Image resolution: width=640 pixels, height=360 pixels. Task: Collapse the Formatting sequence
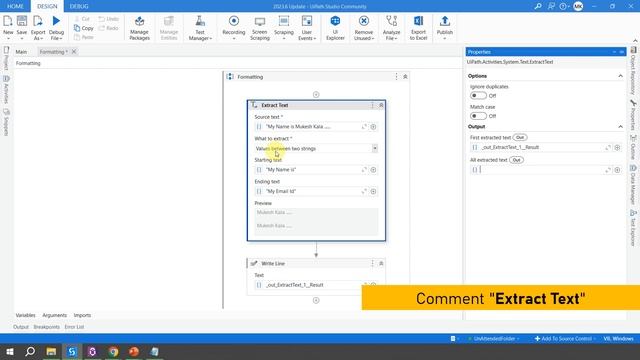(x=405, y=77)
